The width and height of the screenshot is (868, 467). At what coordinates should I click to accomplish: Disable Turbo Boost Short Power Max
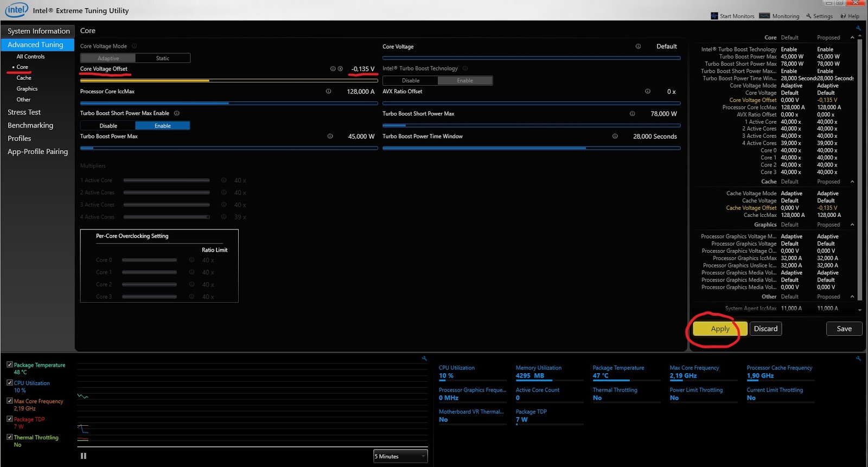[108, 125]
